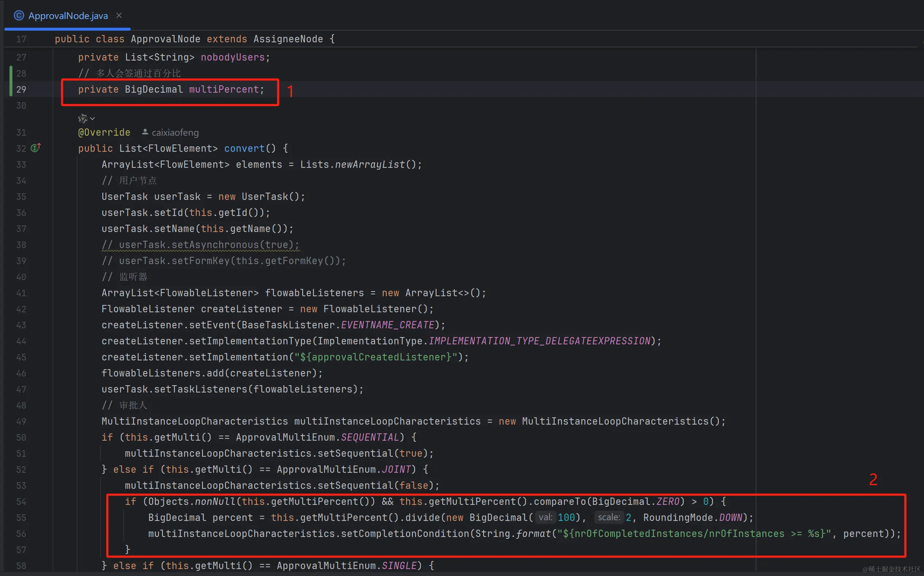Click the user icon beside caixiaofeng
This screenshot has width=924, height=576.
145,132
